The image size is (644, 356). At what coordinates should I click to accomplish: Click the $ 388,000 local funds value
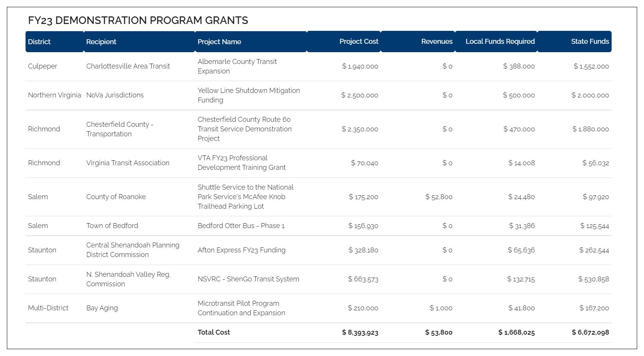(x=519, y=66)
